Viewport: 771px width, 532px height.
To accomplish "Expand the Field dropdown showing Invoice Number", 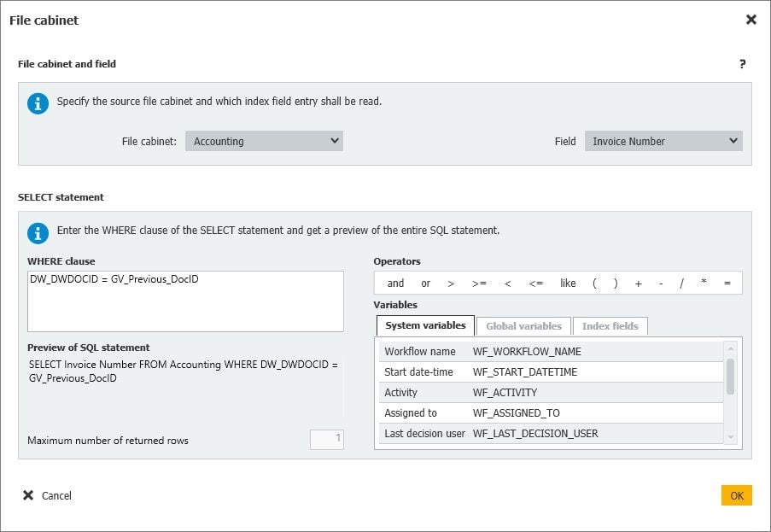I will point(663,141).
